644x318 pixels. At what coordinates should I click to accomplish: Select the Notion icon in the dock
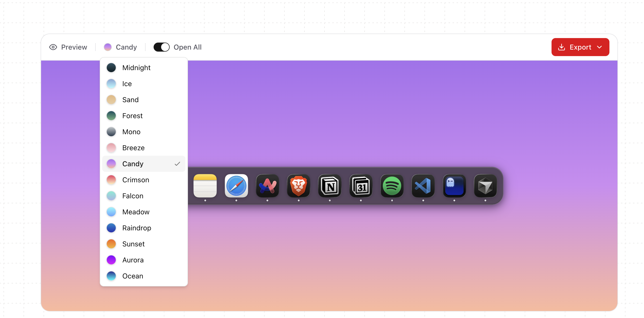click(330, 186)
